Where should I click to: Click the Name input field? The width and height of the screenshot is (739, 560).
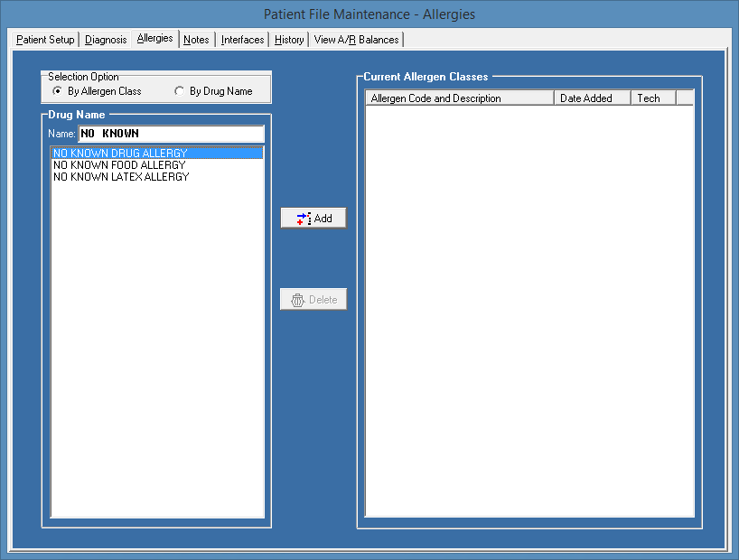[x=172, y=133]
